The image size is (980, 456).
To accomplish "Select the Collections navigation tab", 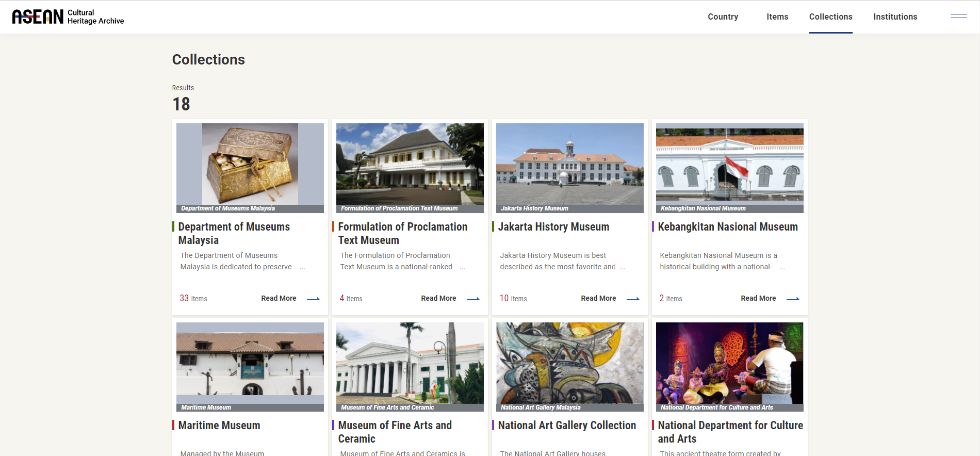I will tap(830, 17).
